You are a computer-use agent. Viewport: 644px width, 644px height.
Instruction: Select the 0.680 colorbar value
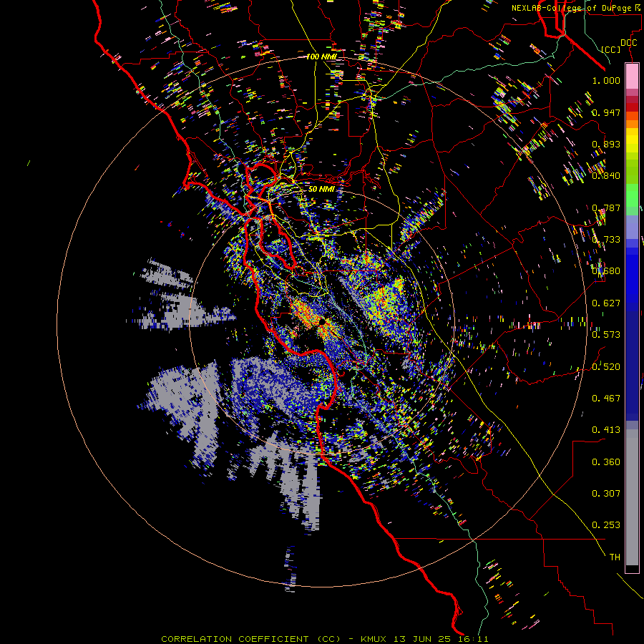click(x=606, y=271)
